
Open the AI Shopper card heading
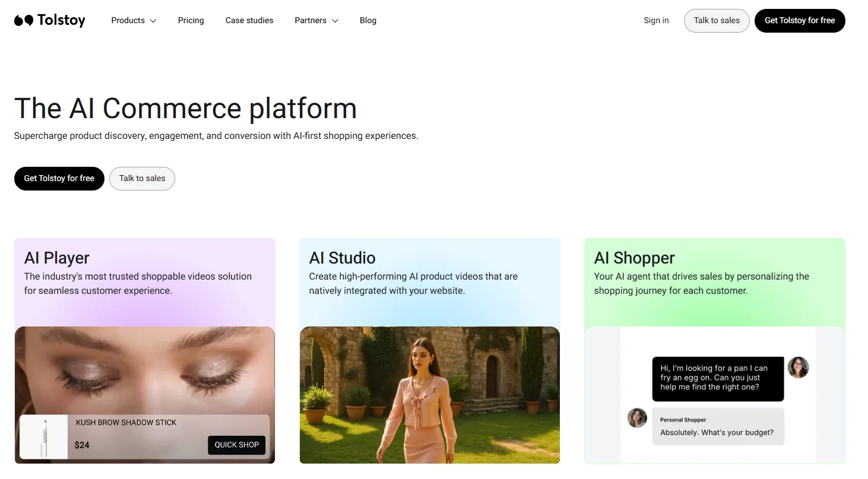(634, 258)
